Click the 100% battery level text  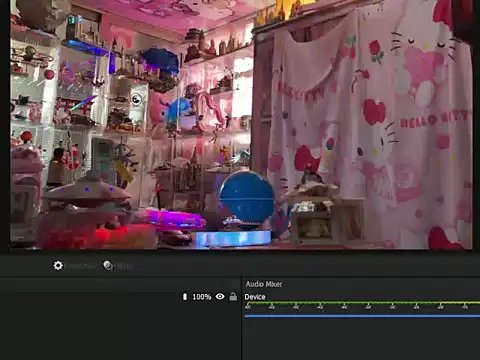pyautogui.click(x=202, y=297)
